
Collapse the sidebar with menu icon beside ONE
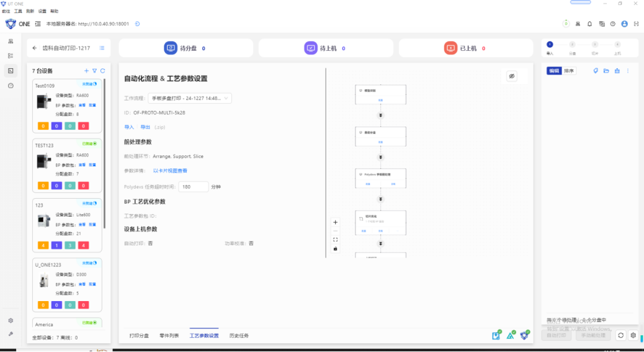tap(38, 24)
